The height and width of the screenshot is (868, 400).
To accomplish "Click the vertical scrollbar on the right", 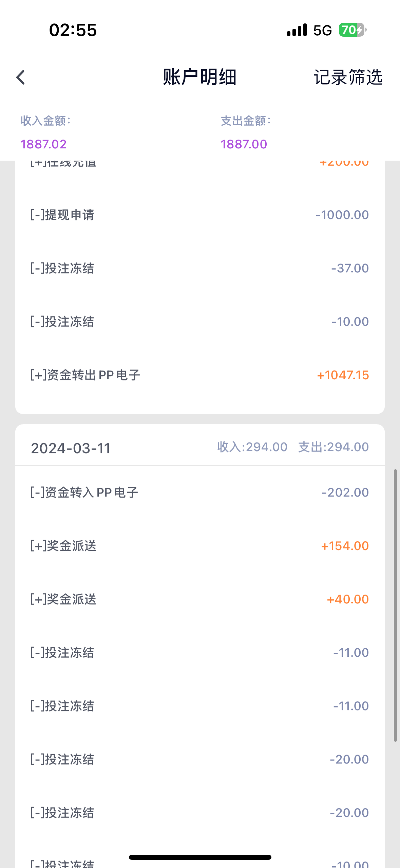I will point(395,605).
